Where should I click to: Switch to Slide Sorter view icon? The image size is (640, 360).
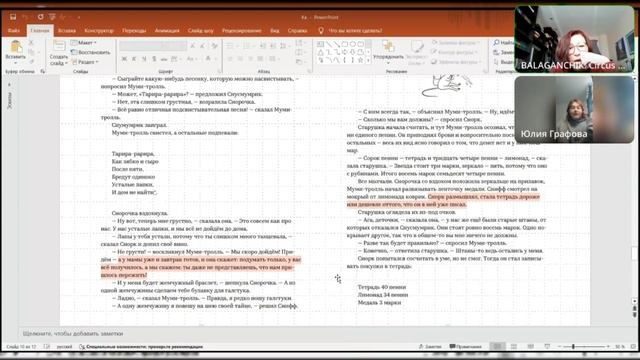514,347
